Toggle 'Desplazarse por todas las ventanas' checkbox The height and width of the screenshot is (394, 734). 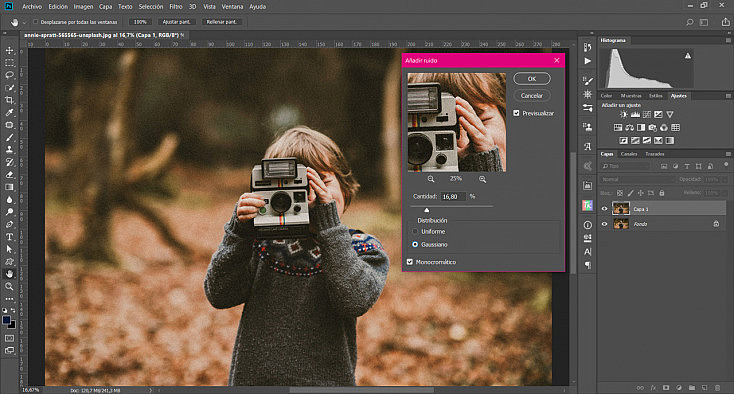tap(36, 22)
